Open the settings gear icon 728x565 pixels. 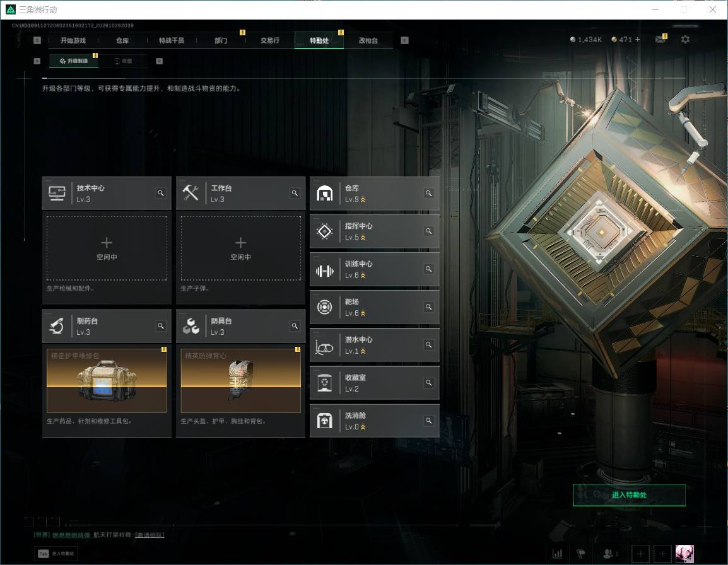click(685, 40)
